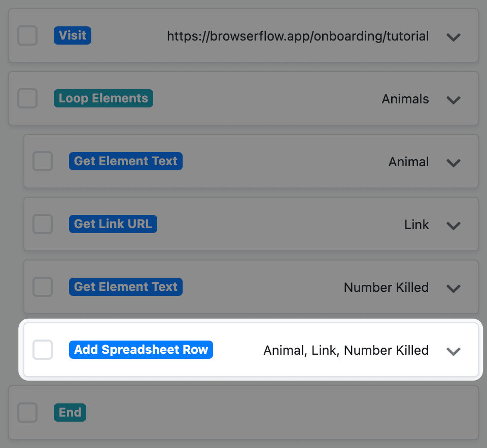Enable the Add Spreadsheet Row checkbox
Screen dimensions: 487x448
click(43, 349)
